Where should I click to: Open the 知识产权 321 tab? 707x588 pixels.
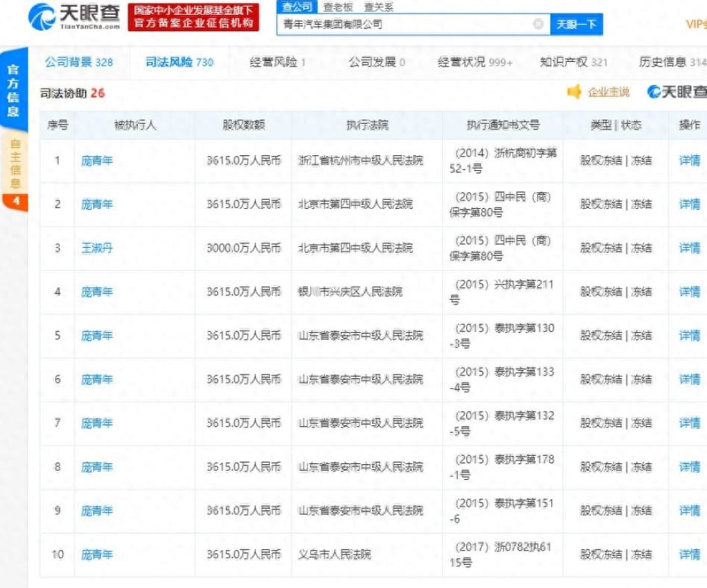pyautogui.click(x=573, y=62)
